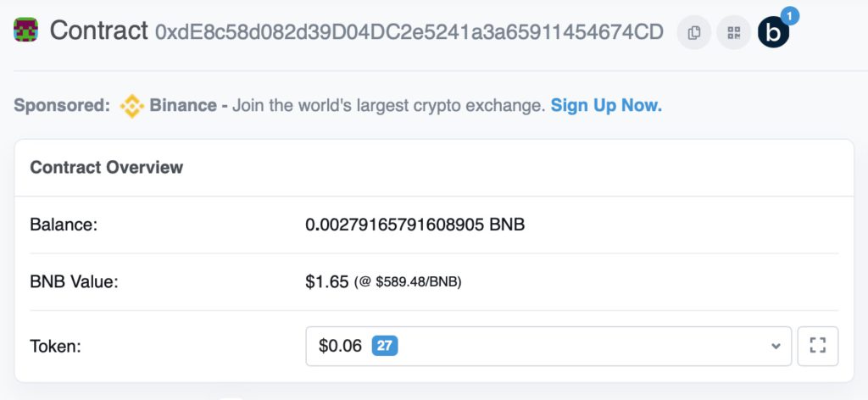Click the 'Contract' page heading
Screen dimensions: 868x400
pos(99,31)
